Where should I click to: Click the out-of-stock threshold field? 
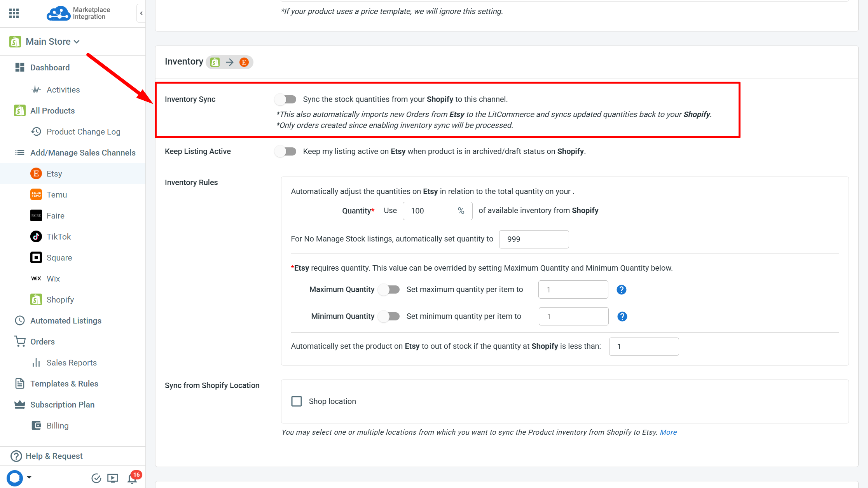click(x=644, y=346)
